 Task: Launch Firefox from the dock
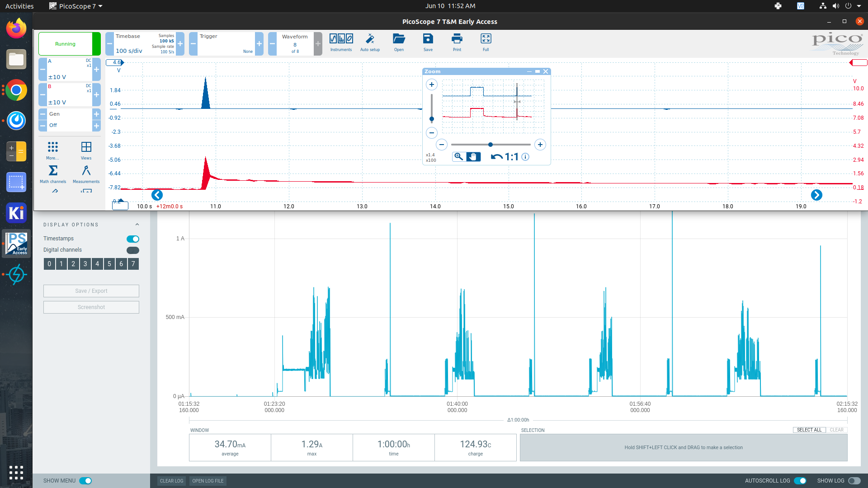(16, 28)
